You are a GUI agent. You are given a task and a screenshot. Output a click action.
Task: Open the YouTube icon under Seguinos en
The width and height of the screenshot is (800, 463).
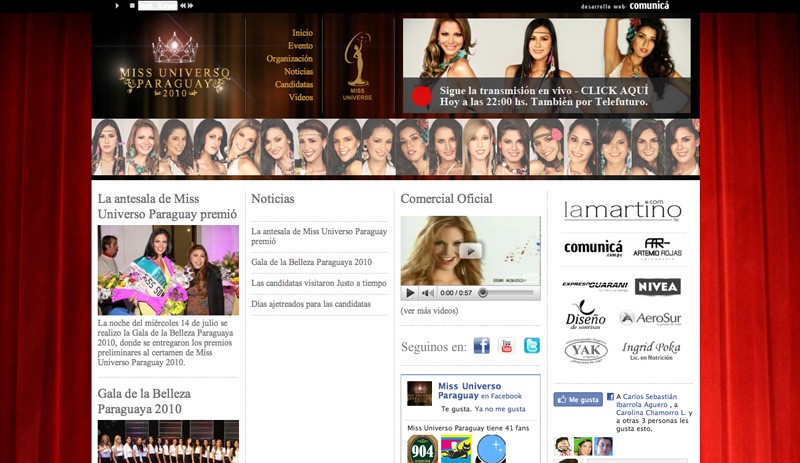pyautogui.click(x=507, y=346)
